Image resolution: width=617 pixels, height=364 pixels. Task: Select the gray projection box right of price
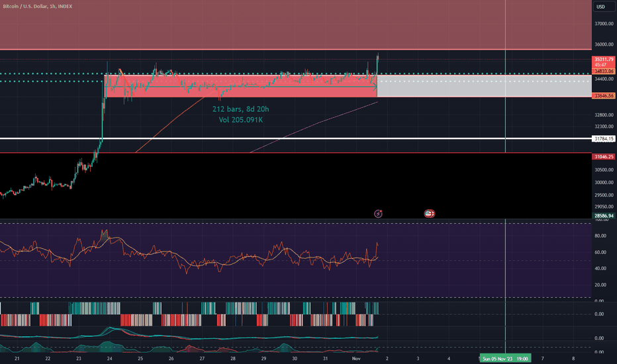[x=485, y=86]
